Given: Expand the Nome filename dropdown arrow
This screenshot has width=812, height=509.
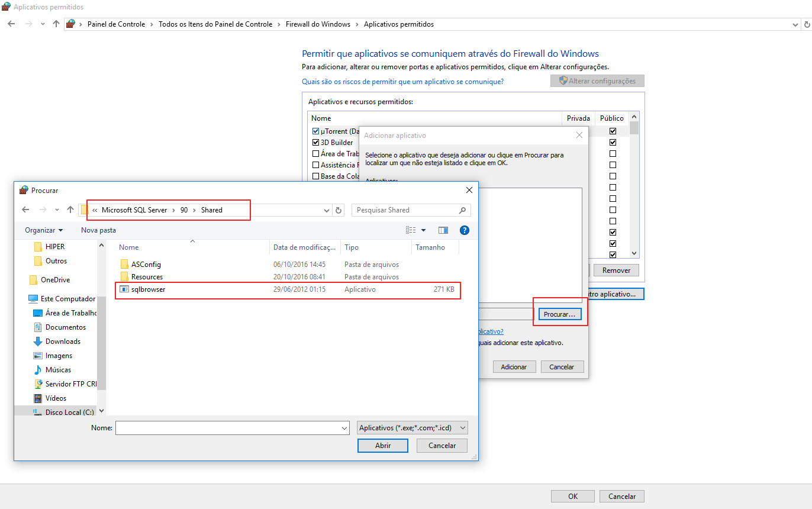Looking at the screenshot, I should pos(344,428).
